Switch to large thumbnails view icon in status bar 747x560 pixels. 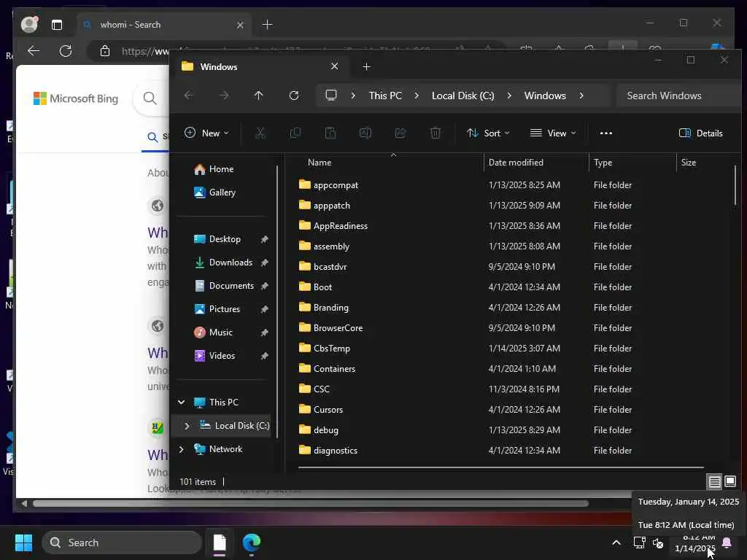tap(730, 481)
